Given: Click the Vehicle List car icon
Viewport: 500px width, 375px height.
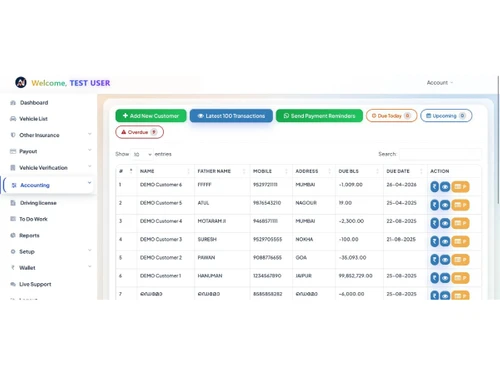Looking at the screenshot, I should point(13,119).
